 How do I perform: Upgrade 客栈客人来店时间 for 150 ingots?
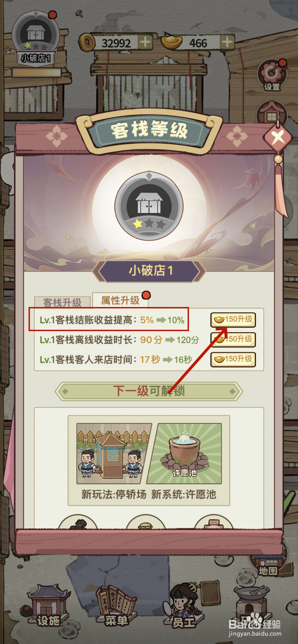point(233,359)
